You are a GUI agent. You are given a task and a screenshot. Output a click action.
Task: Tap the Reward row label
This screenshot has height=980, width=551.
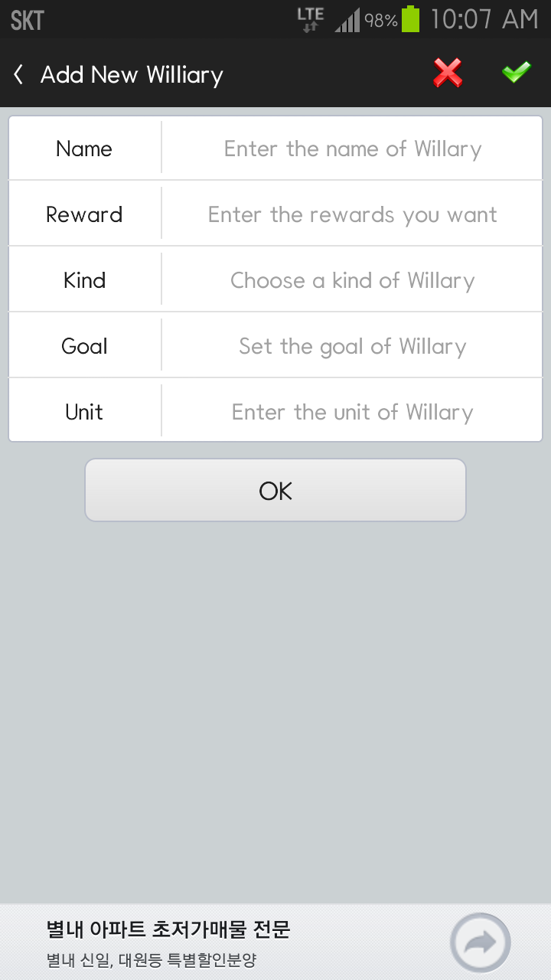[84, 214]
